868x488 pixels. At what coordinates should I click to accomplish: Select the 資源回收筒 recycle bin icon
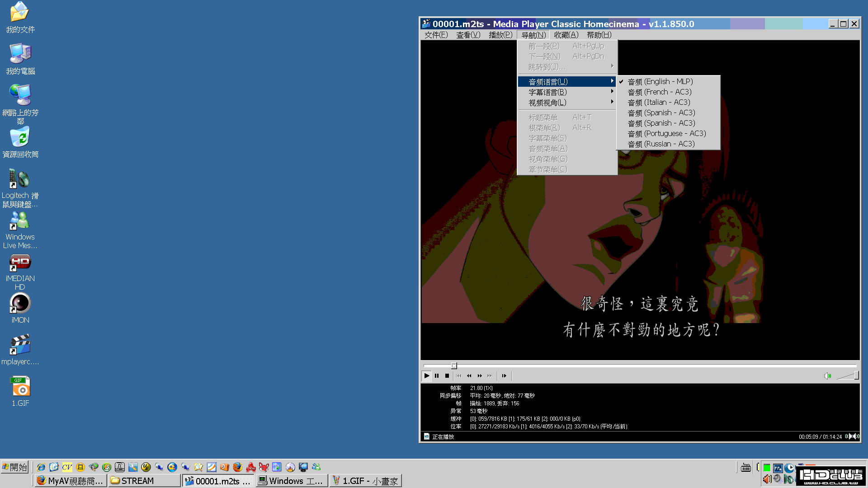click(20, 142)
